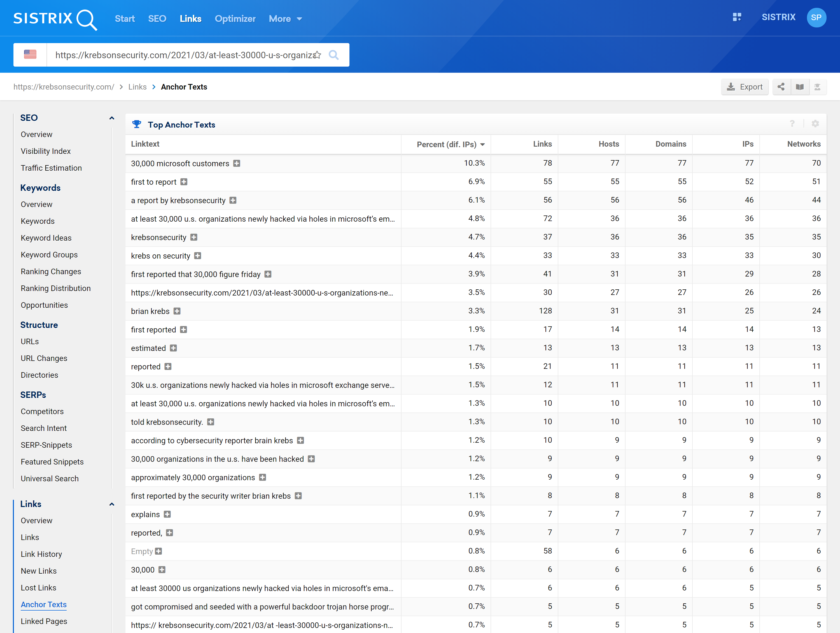Screen dimensions: 840x633
Task: Expand plus icon for krebs on security
Action: [x=197, y=256]
